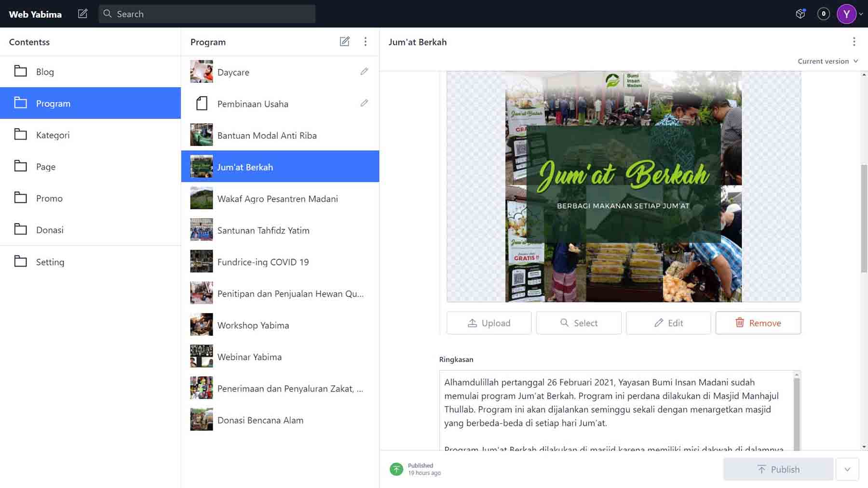The height and width of the screenshot is (488, 868).
Task: Click the compose icon beside Web Yabima
Action: [x=82, y=14]
